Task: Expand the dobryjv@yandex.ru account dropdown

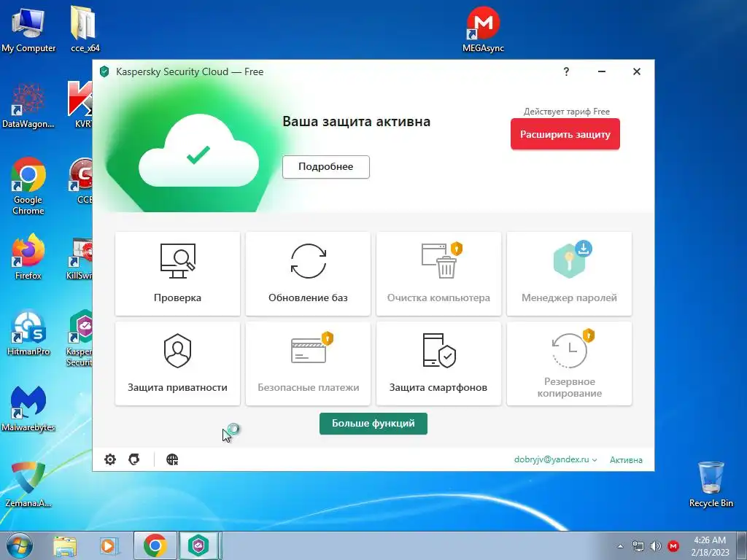Action: pos(555,459)
